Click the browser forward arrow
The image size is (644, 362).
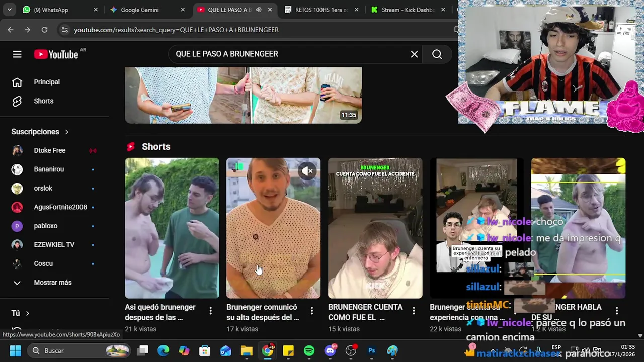27,30
